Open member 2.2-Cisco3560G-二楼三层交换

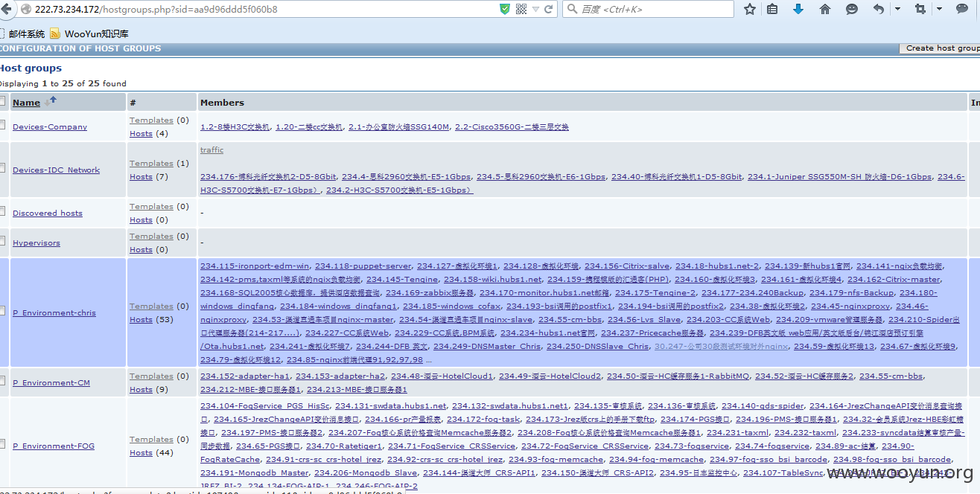click(512, 127)
